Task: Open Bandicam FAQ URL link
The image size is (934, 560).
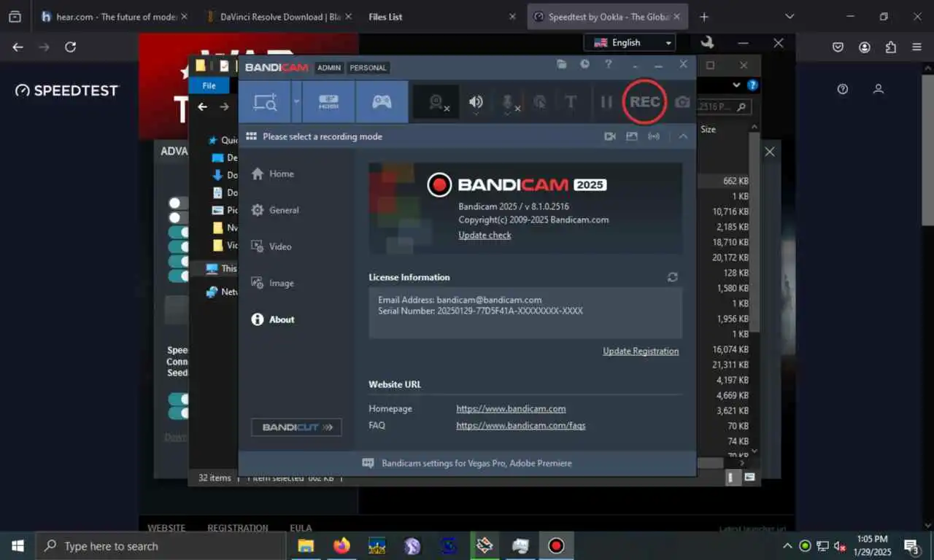Action: (x=521, y=425)
